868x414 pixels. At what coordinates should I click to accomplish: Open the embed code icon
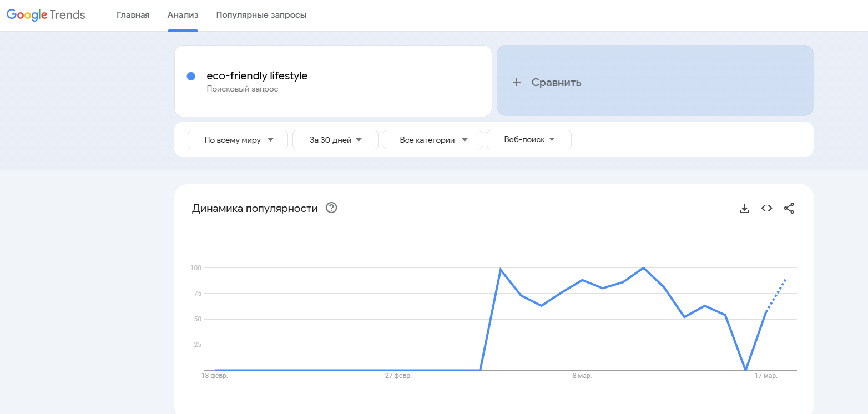[x=767, y=208]
